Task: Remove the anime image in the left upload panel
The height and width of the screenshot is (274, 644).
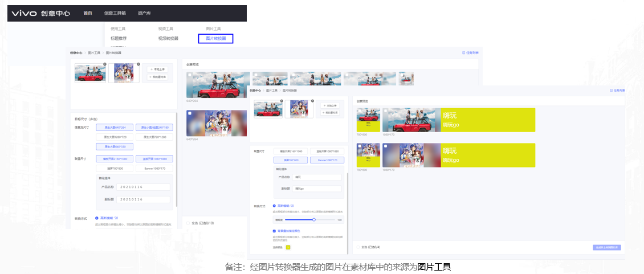Action: point(138,64)
